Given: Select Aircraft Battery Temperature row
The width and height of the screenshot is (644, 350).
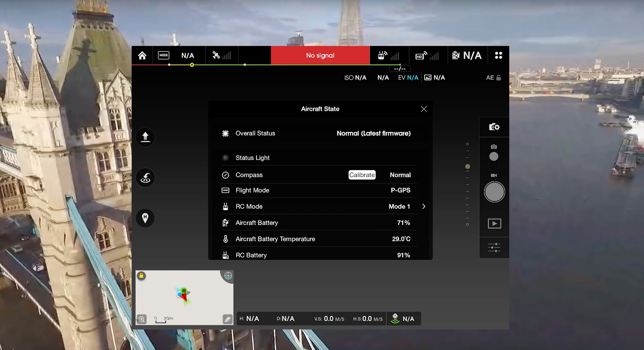Looking at the screenshot, I should coord(319,239).
